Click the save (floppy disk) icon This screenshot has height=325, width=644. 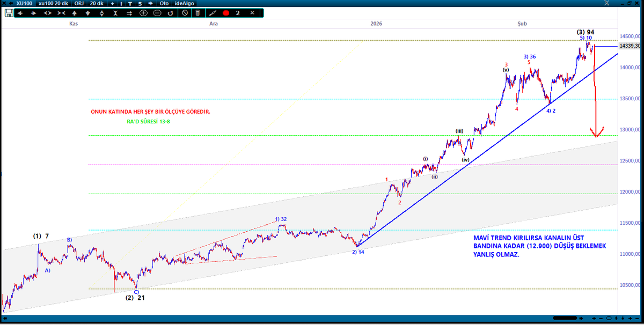(9, 13)
